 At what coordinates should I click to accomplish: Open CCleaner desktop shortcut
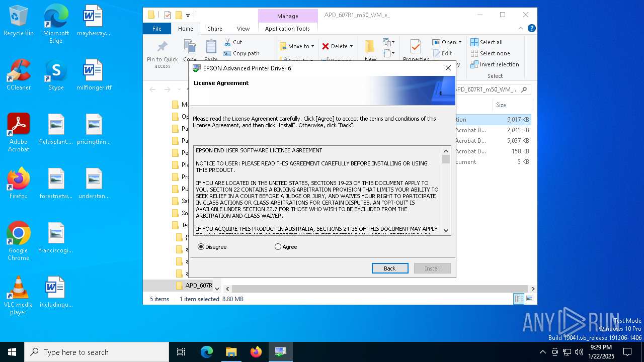coord(19,75)
